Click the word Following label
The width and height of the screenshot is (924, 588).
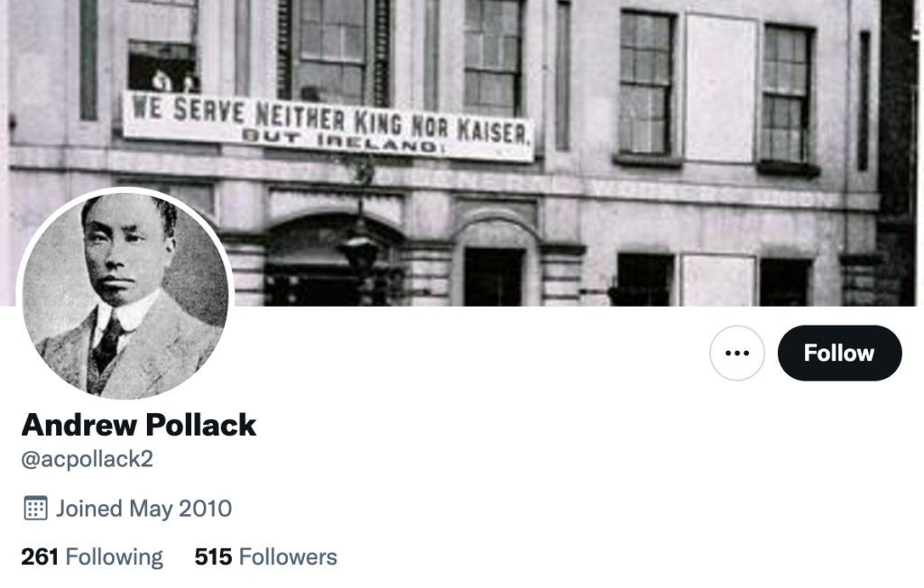point(115,556)
